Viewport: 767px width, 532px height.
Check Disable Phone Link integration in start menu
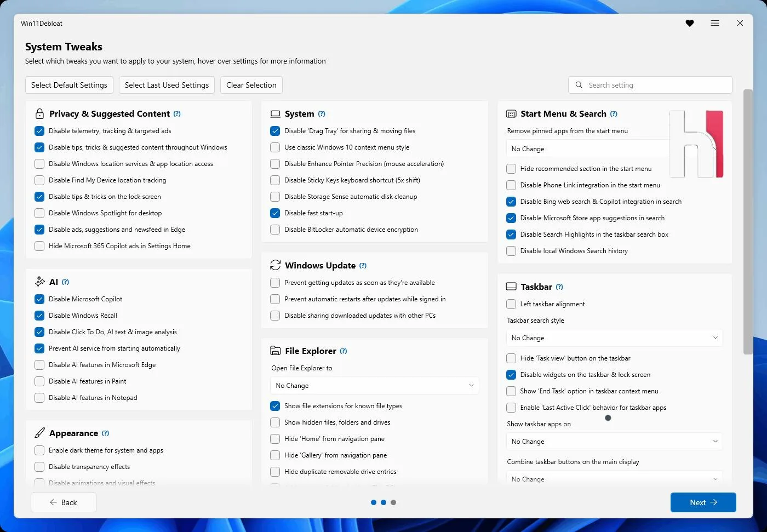point(511,185)
